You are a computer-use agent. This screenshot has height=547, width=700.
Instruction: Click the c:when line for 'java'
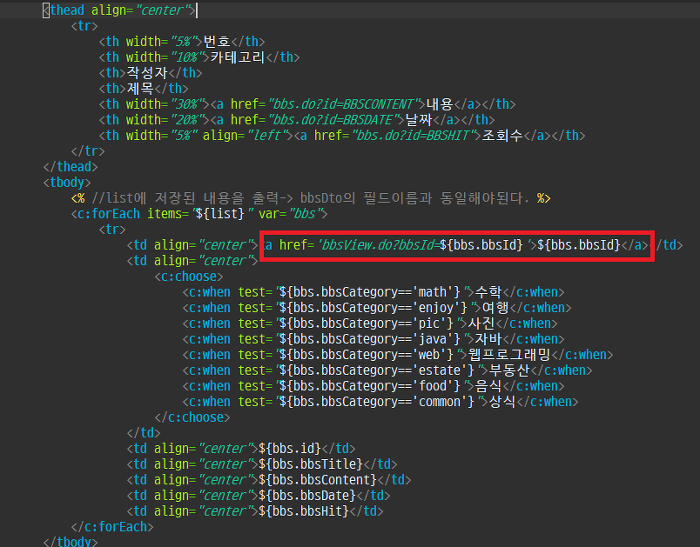(373, 339)
